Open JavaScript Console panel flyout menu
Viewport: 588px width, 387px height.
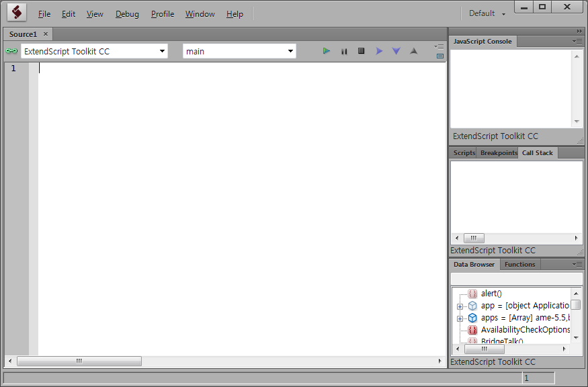[577, 41]
